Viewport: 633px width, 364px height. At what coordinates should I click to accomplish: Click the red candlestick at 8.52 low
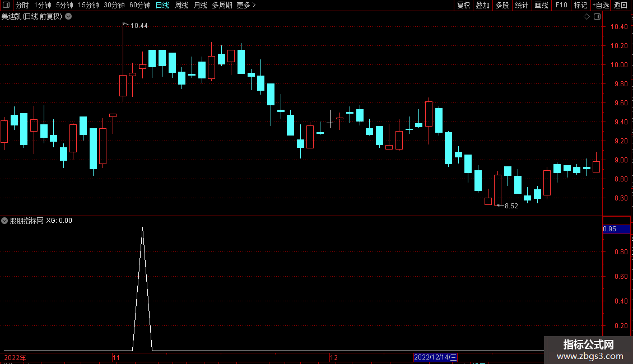click(498, 190)
